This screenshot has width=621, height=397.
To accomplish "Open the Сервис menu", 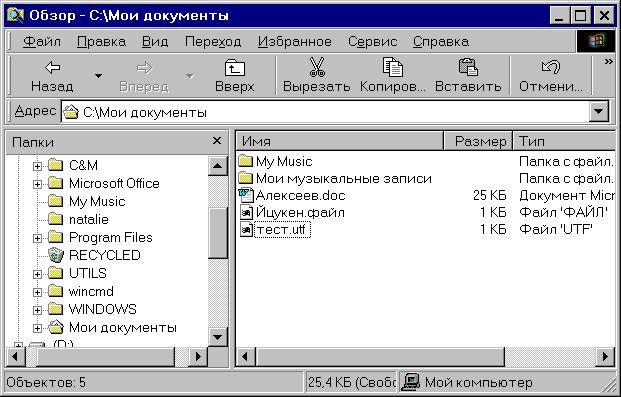I will [x=372, y=41].
